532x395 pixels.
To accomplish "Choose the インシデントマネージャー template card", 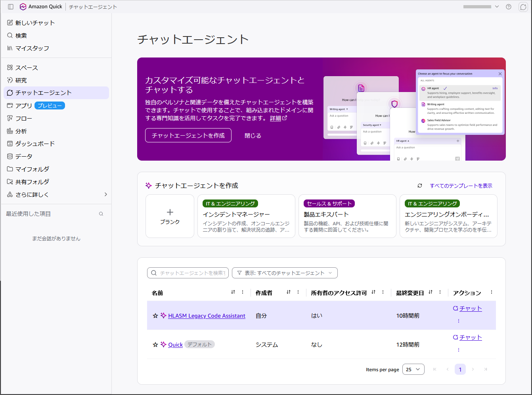I will (246, 216).
